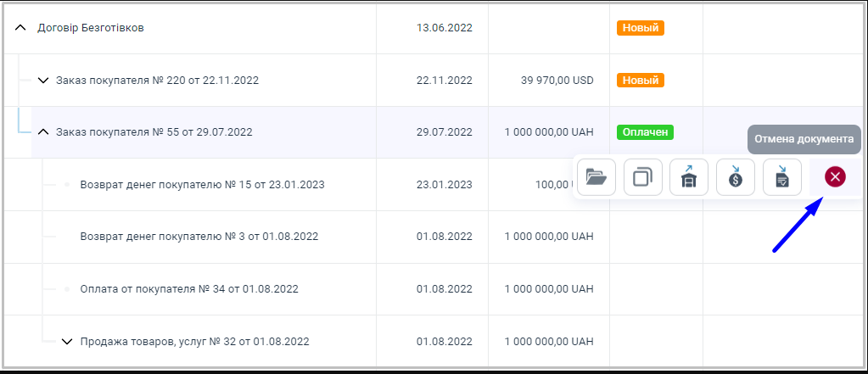Image resolution: width=868 pixels, height=374 pixels.
Task: Collapse the Договір Безготівков row
Action: point(21,28)
